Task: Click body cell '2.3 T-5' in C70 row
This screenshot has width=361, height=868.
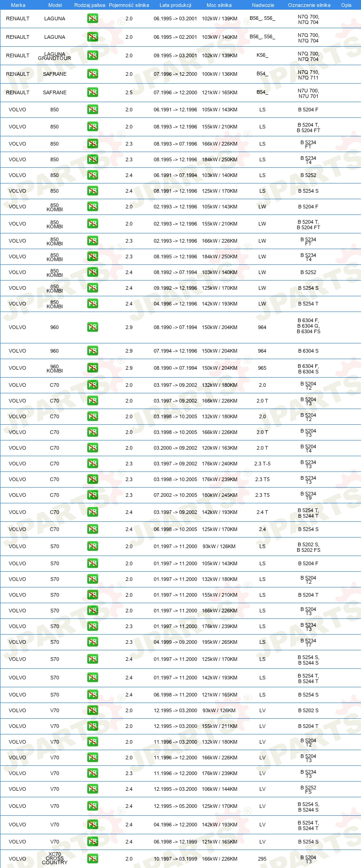Action: [262, 464]
